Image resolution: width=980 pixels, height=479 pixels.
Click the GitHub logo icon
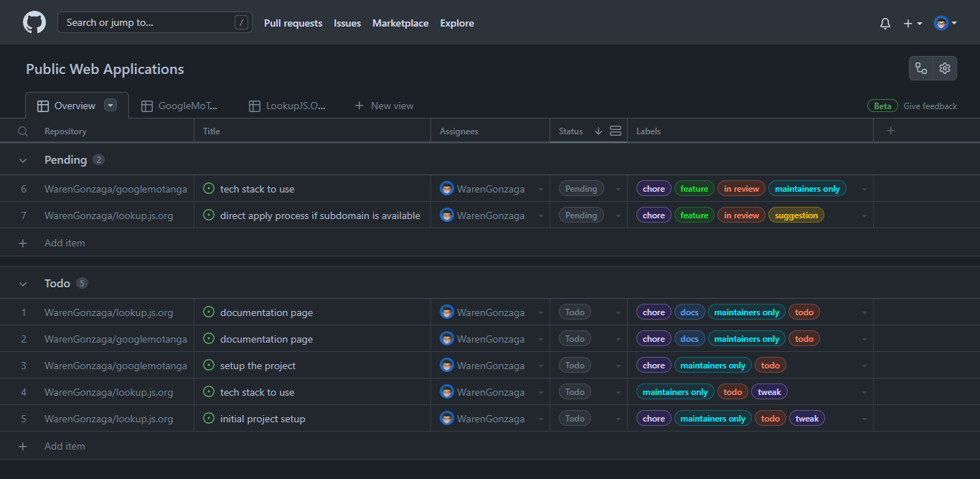[34, 22]
